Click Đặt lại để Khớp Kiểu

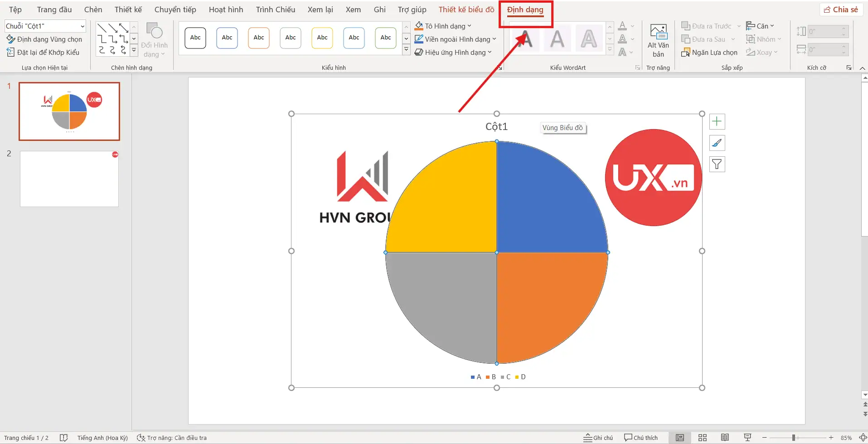coord(43,53)
